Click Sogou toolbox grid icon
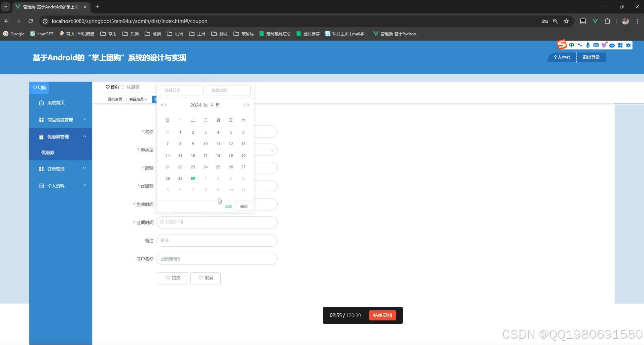 [x=620, y=45]
